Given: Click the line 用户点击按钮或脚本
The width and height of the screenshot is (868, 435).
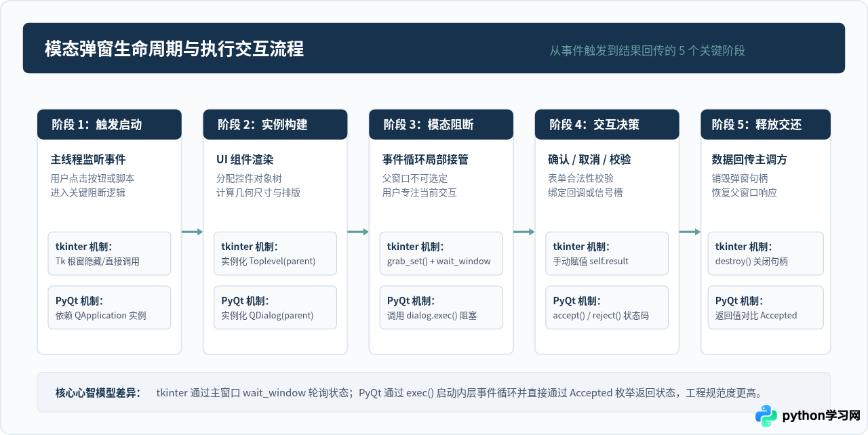Looking at the screenshot, I should point(92,179).
